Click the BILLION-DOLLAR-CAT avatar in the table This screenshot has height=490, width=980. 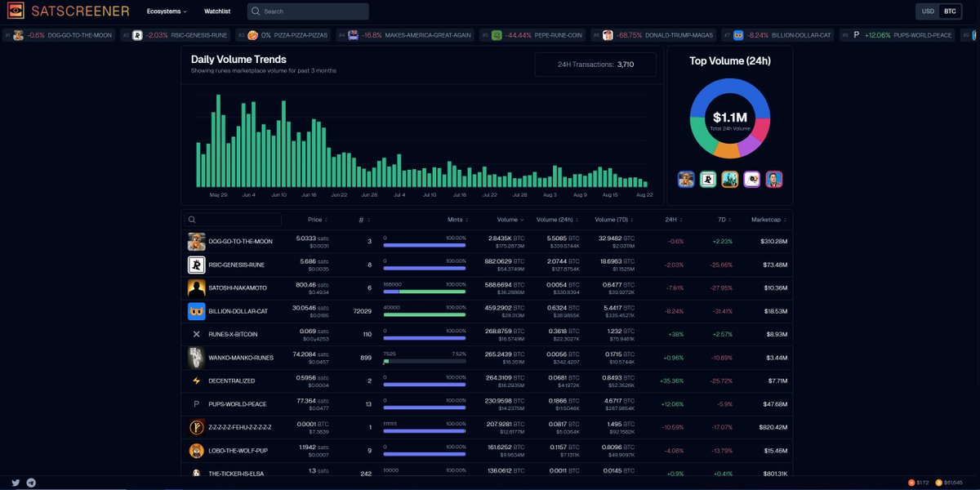click(195, 311)
